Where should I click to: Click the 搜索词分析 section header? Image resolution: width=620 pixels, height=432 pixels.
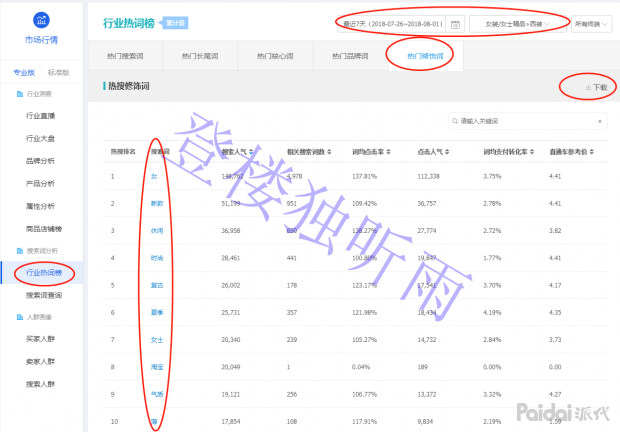pos(42,251)
